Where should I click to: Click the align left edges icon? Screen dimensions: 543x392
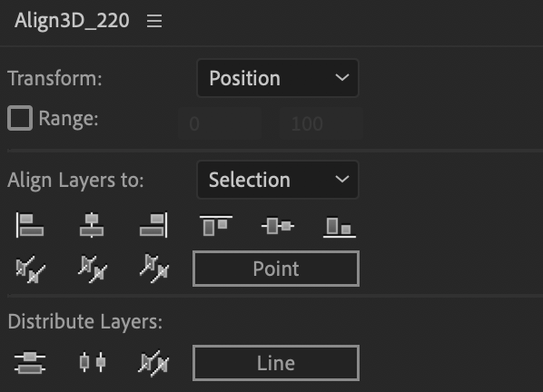point(30,225)
